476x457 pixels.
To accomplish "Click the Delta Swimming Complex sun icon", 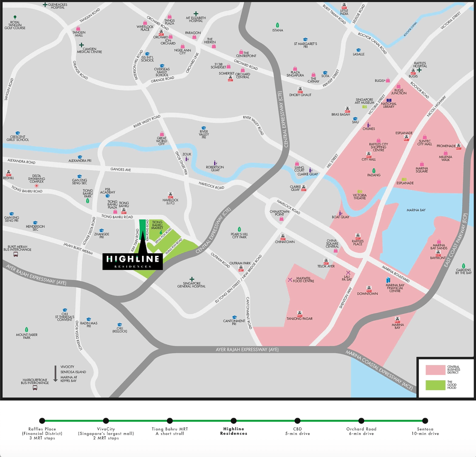I will point(36,186).
